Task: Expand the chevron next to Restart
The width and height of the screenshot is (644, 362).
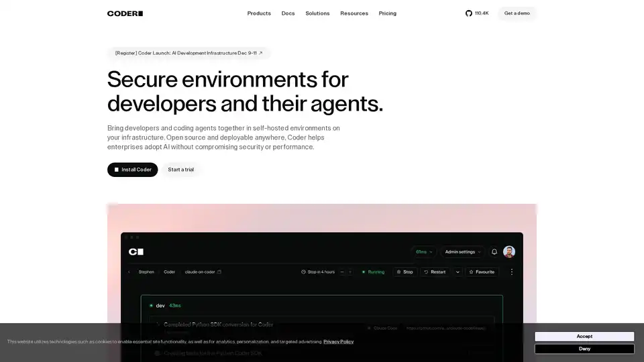Action: coord(458,272)
